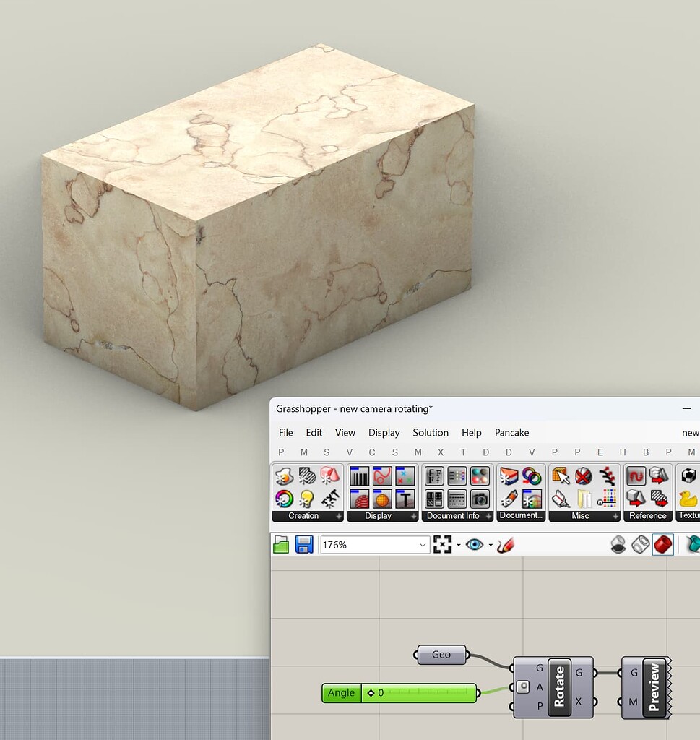Expand the Display panel drop-down arrow
The height and width of the screenshot is (740, 700).
pyautogui.click(x=415, y=516)
